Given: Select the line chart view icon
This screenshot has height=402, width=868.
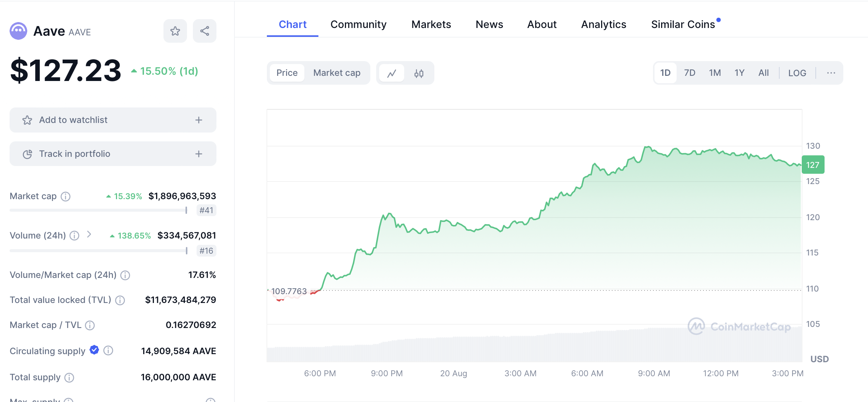Looking at the screenshot, I should tap(392, 73).
